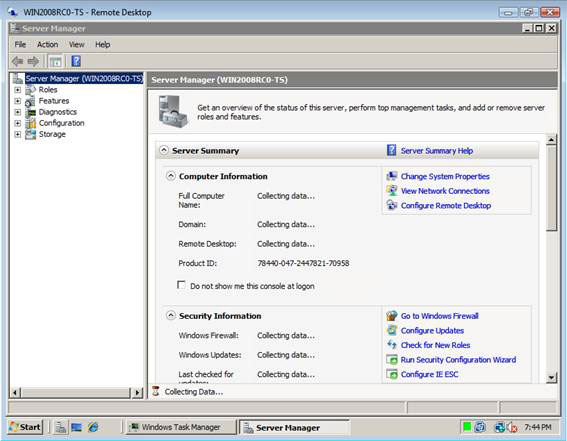Viewport: 567px width, 441px height.
Task: Open the Server Summary Help link
Action: [436, 151]
